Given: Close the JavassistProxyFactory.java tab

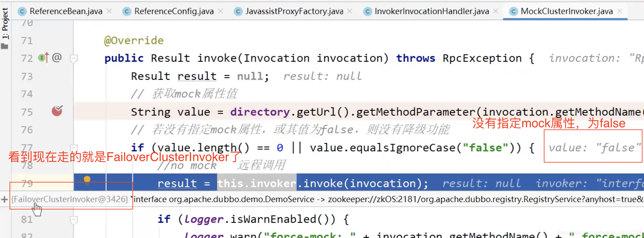Looking at the screenshot, I should click(350, 11).
